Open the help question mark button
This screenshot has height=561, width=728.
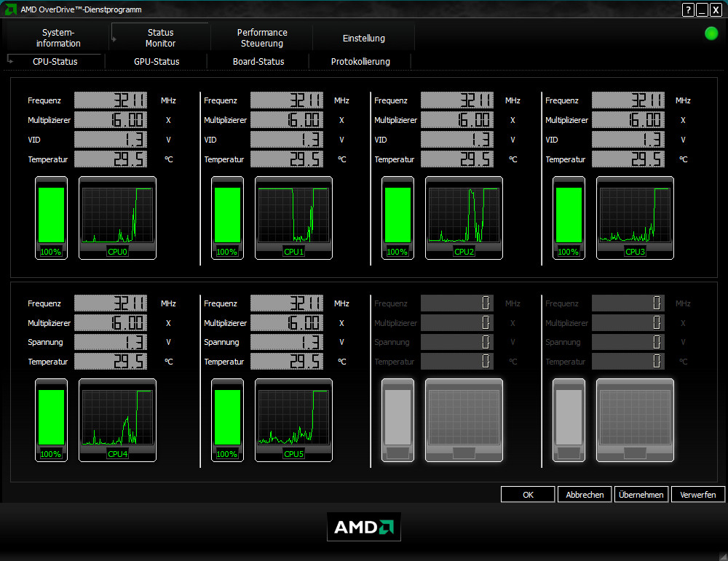pyautogui.click(x=688, y=9)
